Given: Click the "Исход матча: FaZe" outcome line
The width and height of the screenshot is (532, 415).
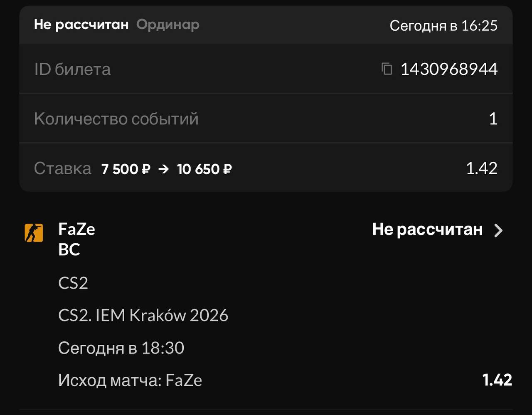Looking at the screenshot, I should coord(130,380).
